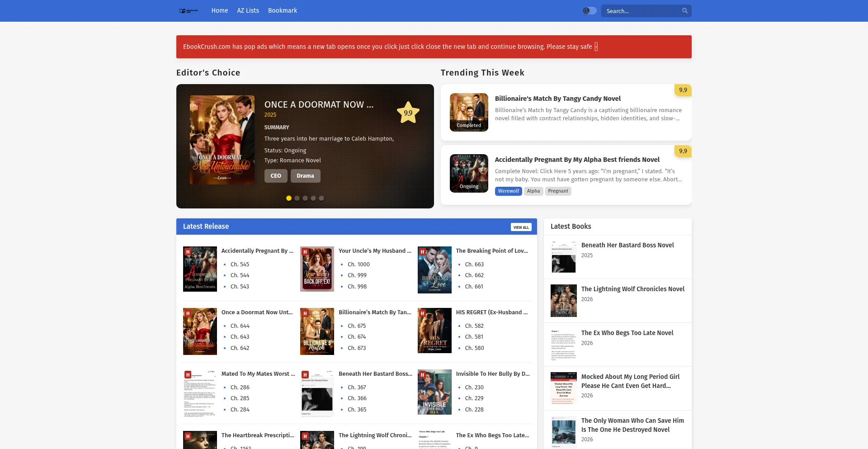Open Ch. 367 of Beneath Her Bastard Boss
The height and width of the screenshot is (449, 868).
(357, 388)
